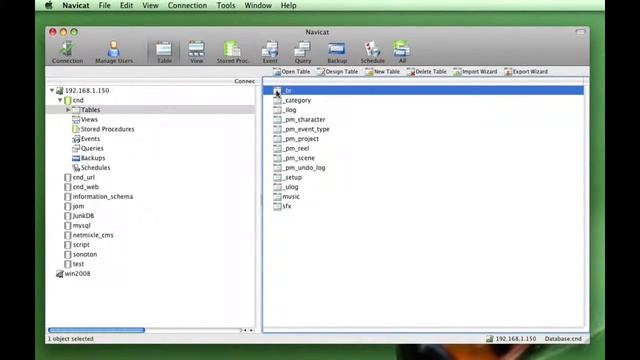Select the information_schema database

(98, 197)
